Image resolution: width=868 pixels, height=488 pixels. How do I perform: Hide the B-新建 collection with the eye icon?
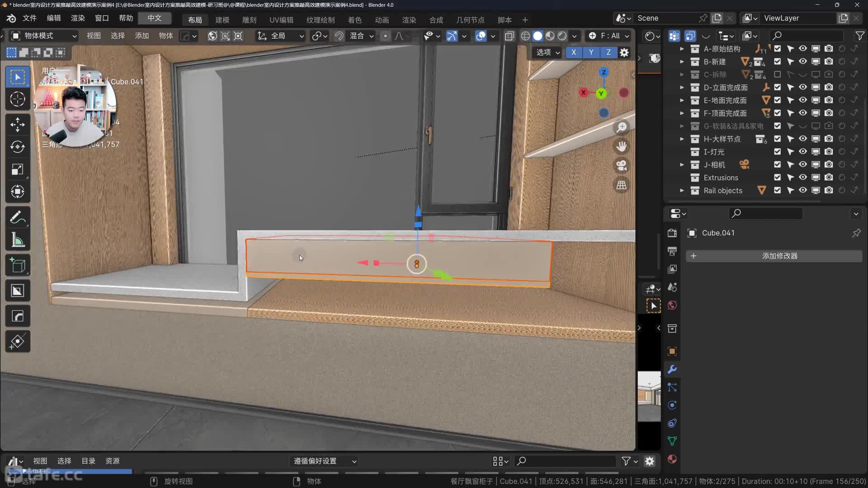tap(802, 61)
